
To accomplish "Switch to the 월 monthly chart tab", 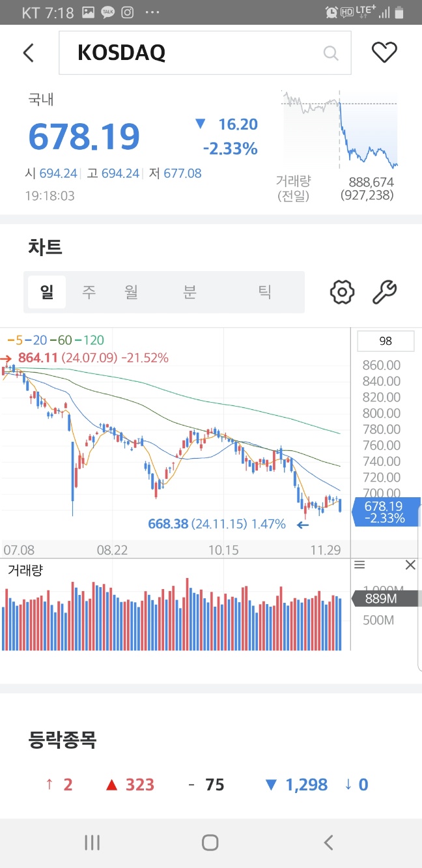I will tap(132, 292).
